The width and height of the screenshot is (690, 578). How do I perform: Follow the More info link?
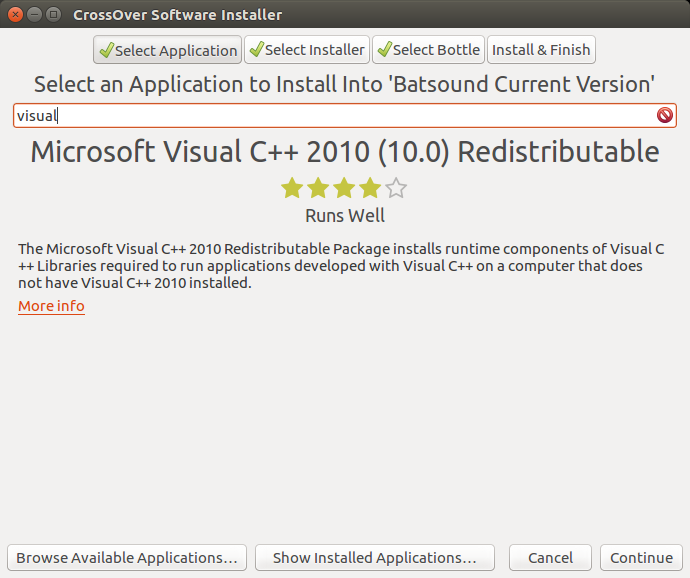[x=51, y=306]
